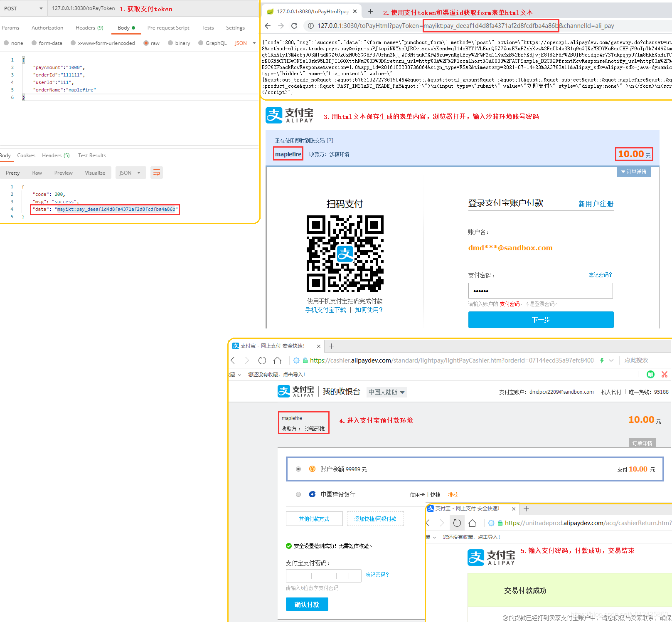The height and width of the screenshot is (622, 672).
Task: Select form-data body type radio
Action: [x=34, y=43]
